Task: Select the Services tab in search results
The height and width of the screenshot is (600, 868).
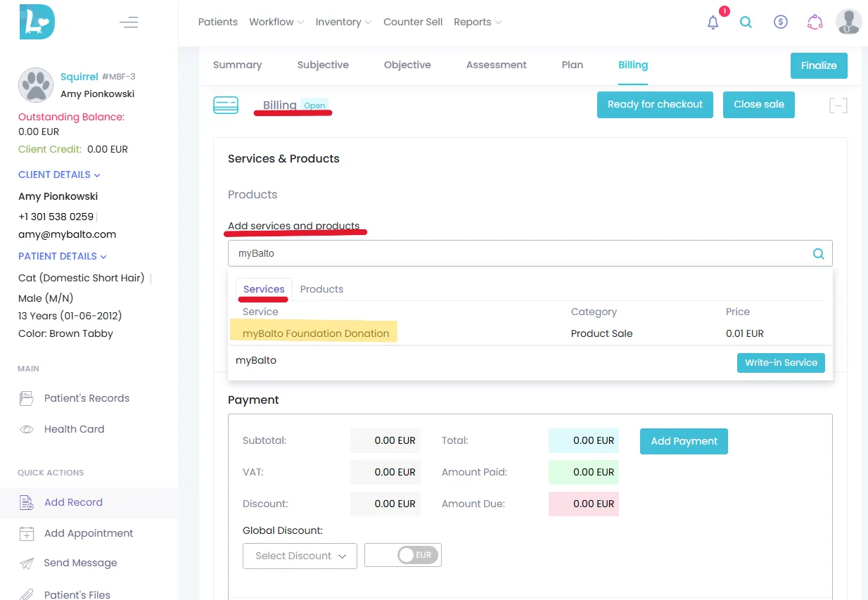Action: (x=264, y=289)
